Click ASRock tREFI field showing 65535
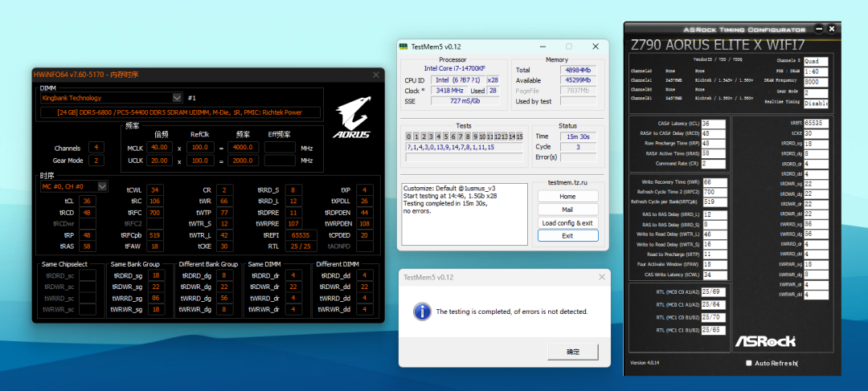868x391 pixels. click(816, 123)
